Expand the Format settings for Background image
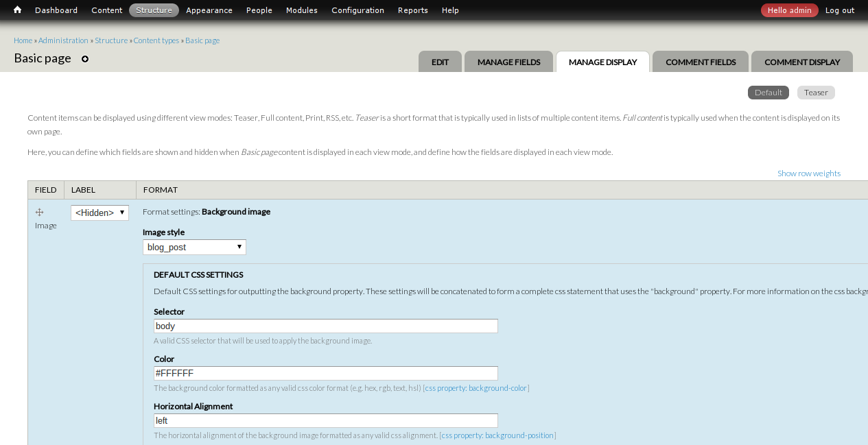 (x=236, y=211)
